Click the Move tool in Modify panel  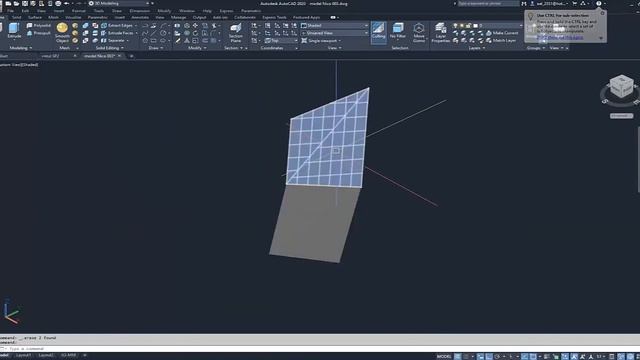195,25
